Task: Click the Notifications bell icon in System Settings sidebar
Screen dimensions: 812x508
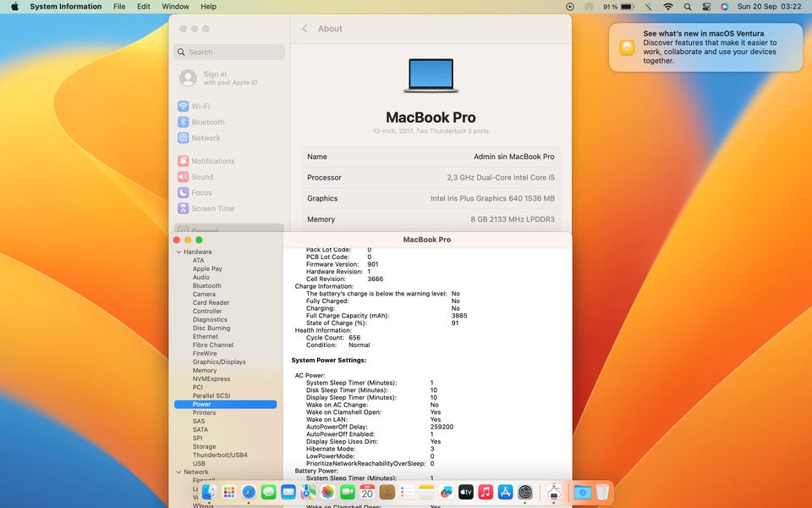Action: click(x=184, y=161)
